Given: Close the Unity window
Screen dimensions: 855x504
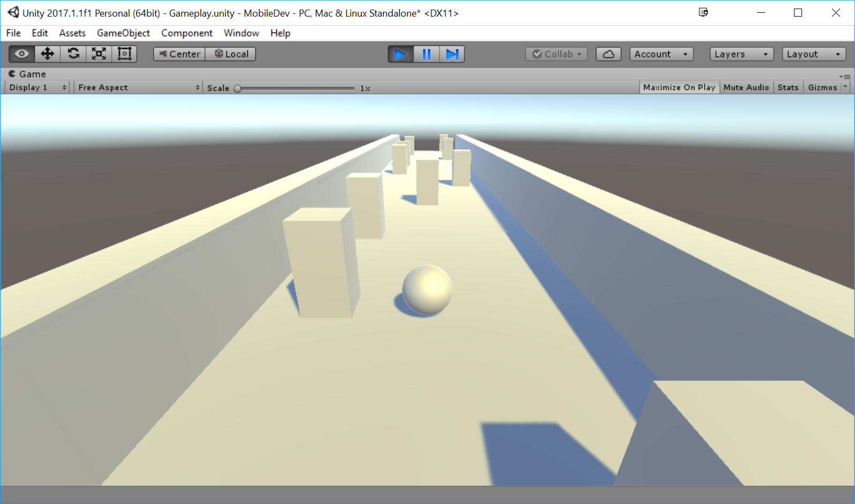Looking at the screenshot, I should point(836,12).
